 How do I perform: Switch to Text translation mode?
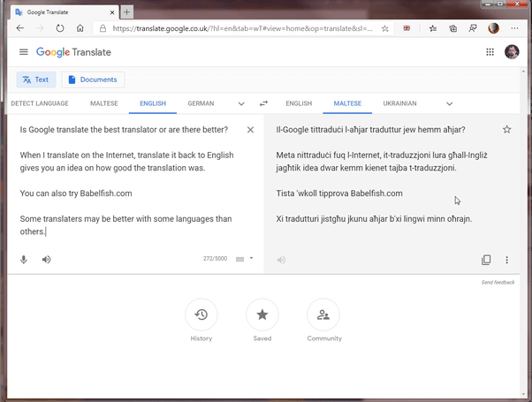coord(36,80)
